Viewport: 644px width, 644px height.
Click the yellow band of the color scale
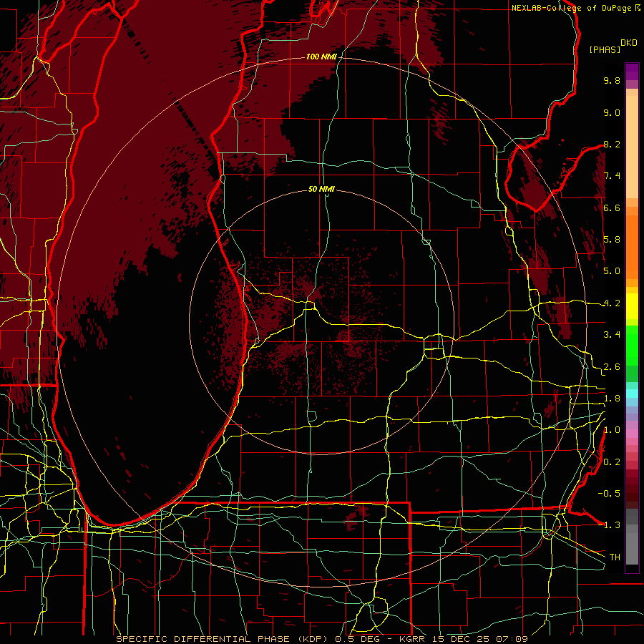(x=632, y=306)
